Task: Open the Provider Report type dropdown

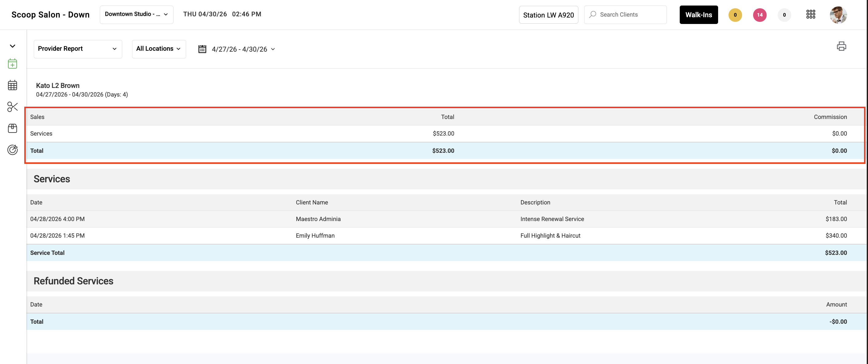Action: pyautogui.click(x=78, y=49)
